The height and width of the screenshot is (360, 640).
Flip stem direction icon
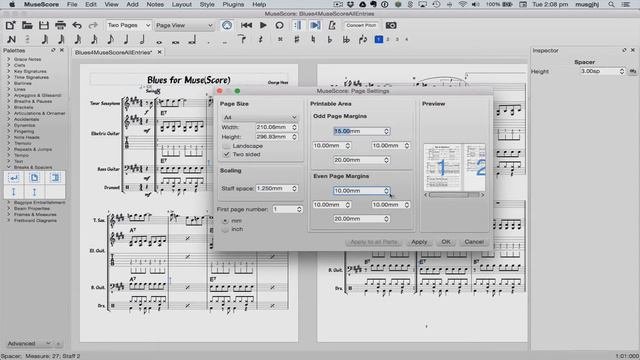pyautogui.click(x=363, y=40)
